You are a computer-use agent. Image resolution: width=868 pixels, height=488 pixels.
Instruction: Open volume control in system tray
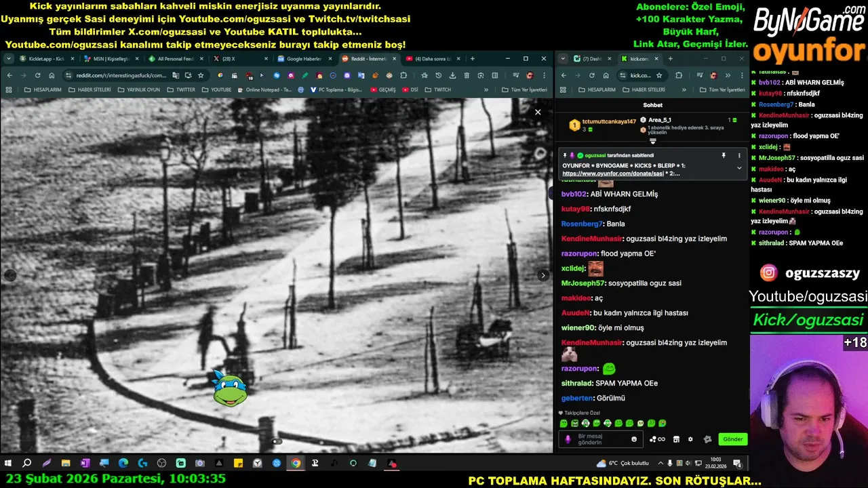point(688,464)
